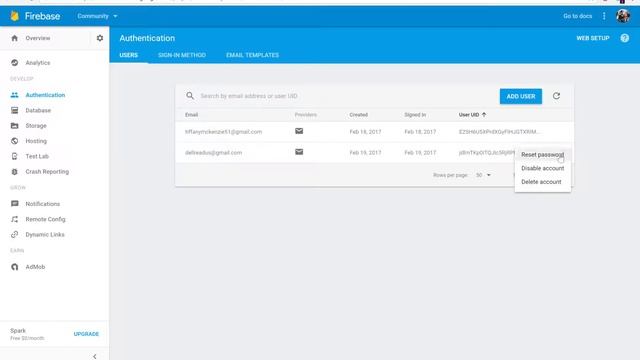This screenshot has width=640, height=360.
Task: Choose Disable account from context menu
Action: coord(542,168)
